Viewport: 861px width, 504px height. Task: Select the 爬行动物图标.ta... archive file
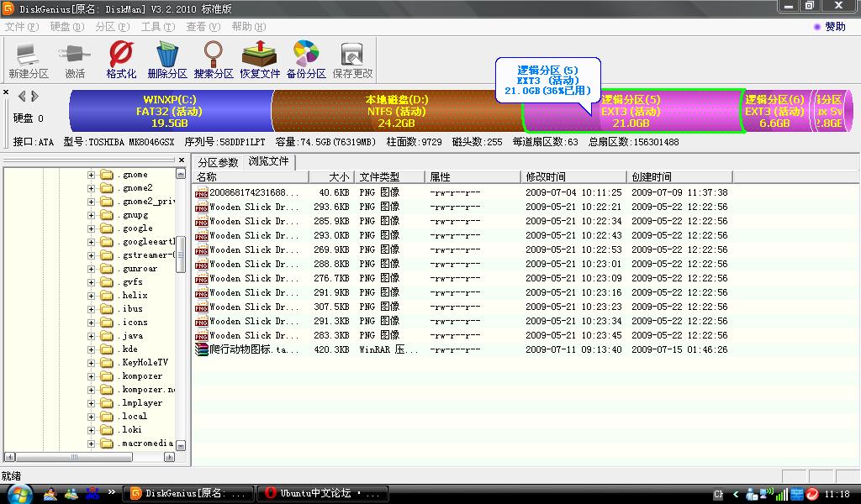254,349
